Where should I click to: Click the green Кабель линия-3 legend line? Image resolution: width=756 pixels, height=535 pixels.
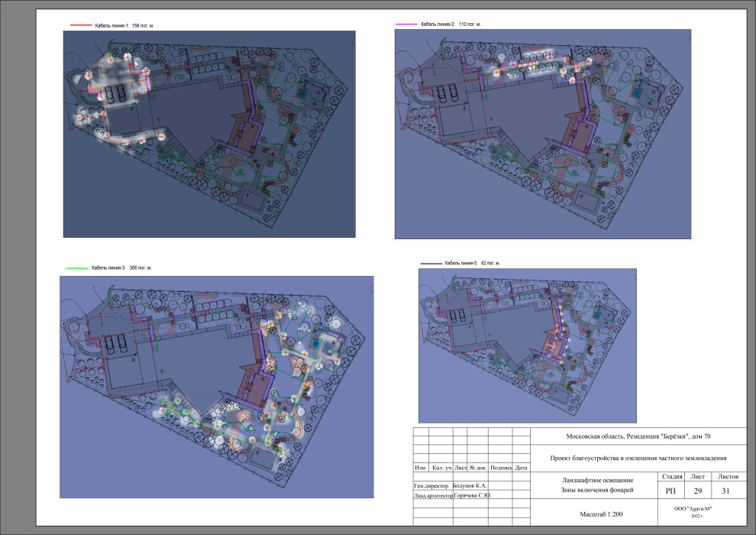click(x=77, y=268)
